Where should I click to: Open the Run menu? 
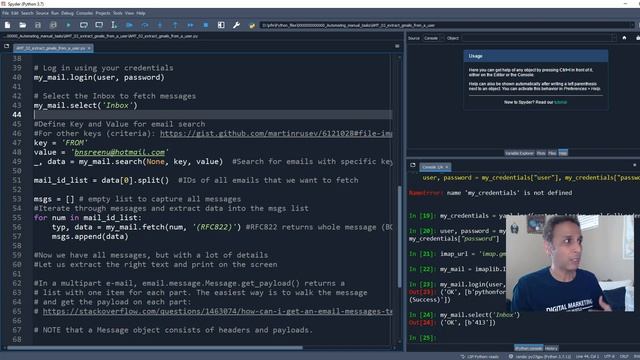[55, 13]
